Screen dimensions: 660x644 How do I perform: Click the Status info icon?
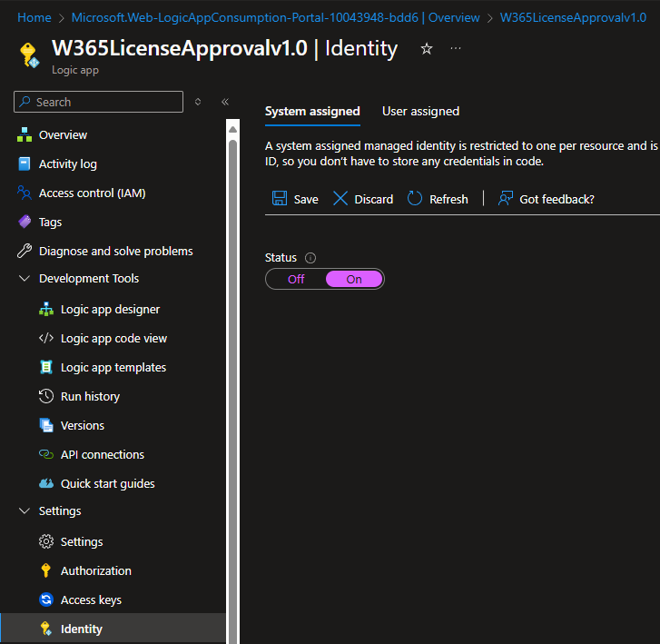[310, 258]
